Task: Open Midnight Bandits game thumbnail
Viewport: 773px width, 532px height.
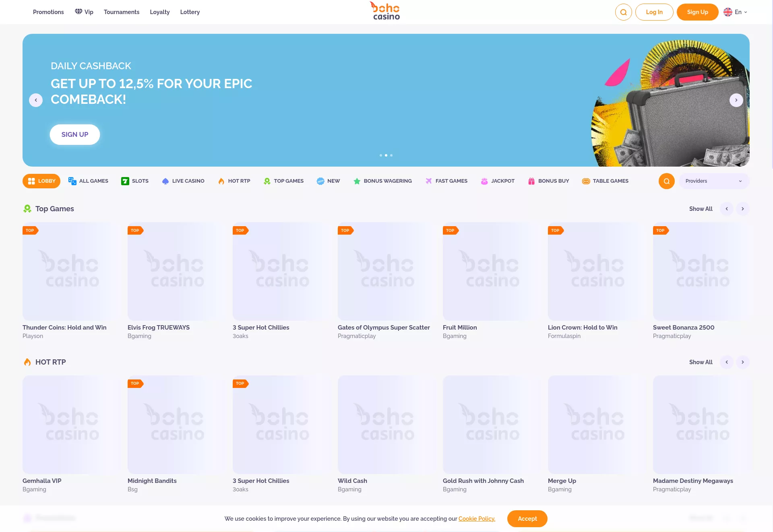Action: click(177, 425)
